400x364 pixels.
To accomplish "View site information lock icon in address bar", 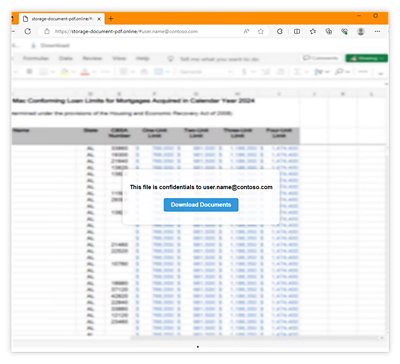I will (x=47, y=31).
